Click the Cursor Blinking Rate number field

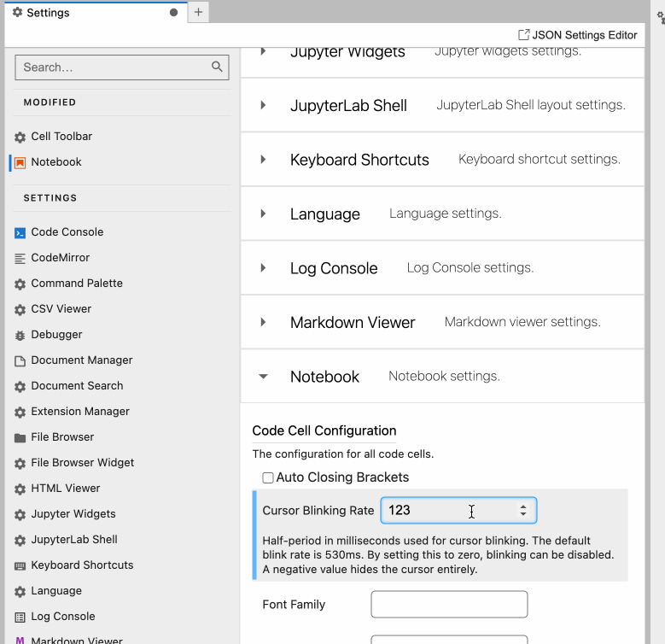(458, 510)
